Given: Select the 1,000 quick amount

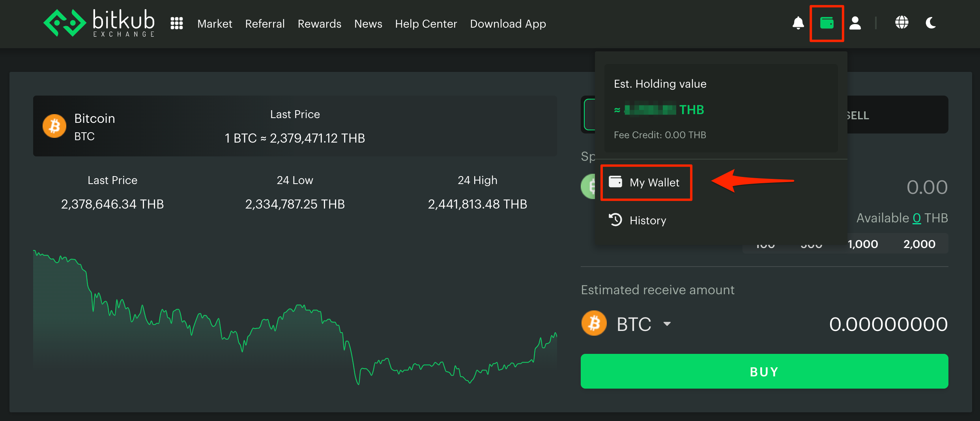Looking at the screenshot, I should pos(863,244).
